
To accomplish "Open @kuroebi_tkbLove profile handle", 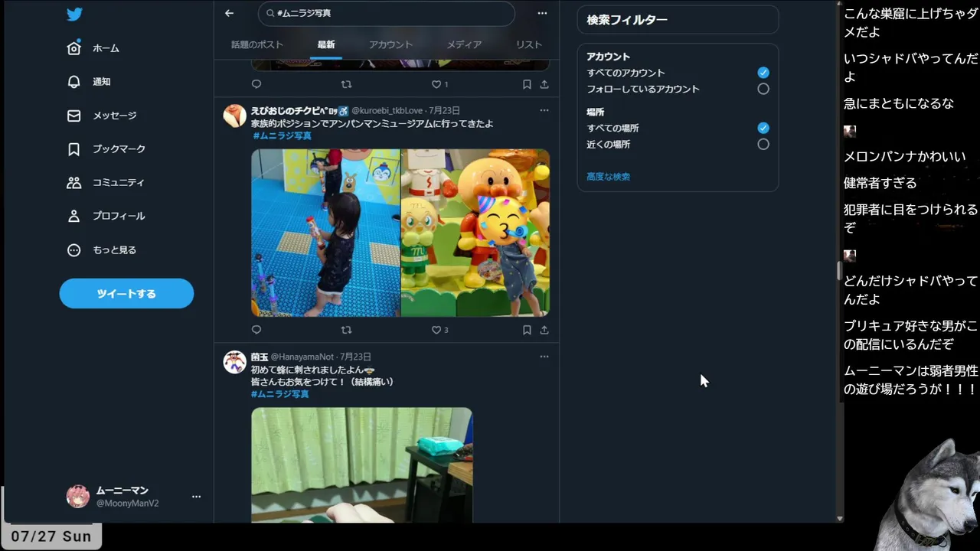I will 387,111.
